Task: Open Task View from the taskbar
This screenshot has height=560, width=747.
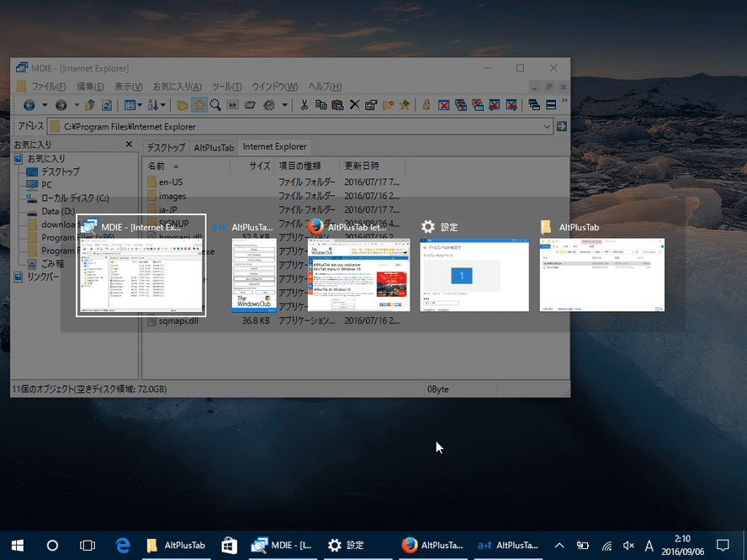Action: [x=87, y=545]
